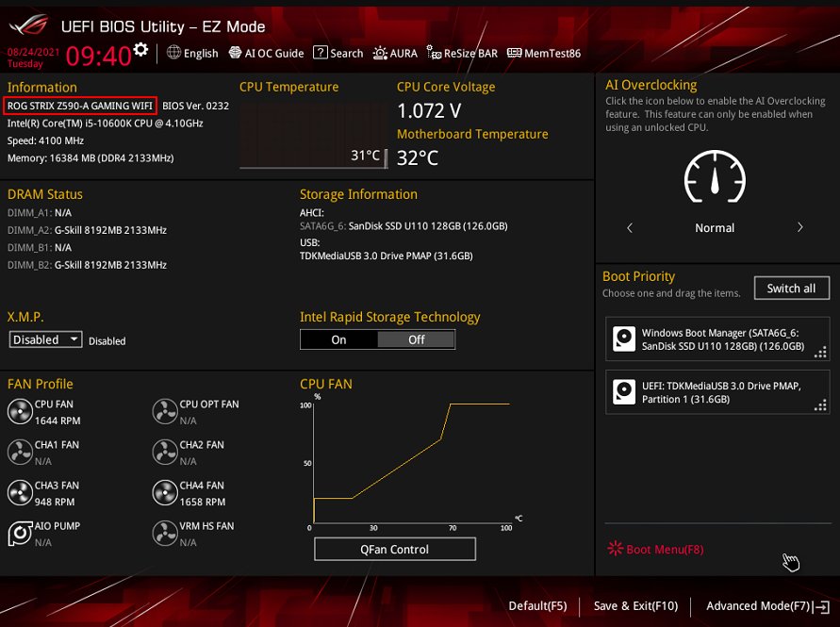Image resolution: width=840 pixels, height=627 pixels.
Task: Click the AI Overclocking speedometer icon
Action: (715, 177)
